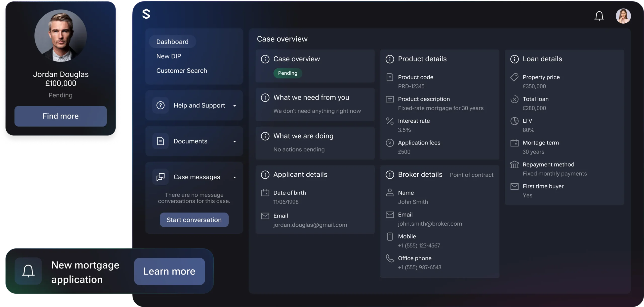This screenshot has width=644, height=307.
Task: Expand the Documents section arrow
Action: pos(234,142)
